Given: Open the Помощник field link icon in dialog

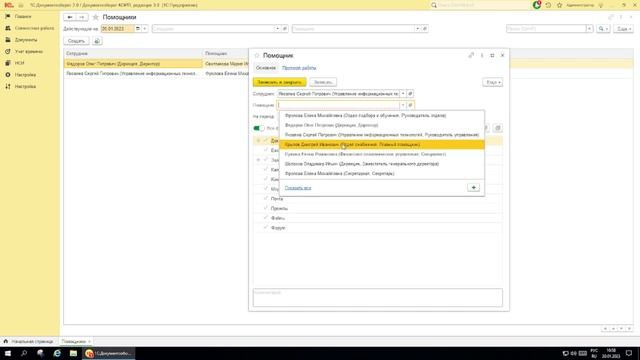Looking at the screenshot, I should 410,105.
